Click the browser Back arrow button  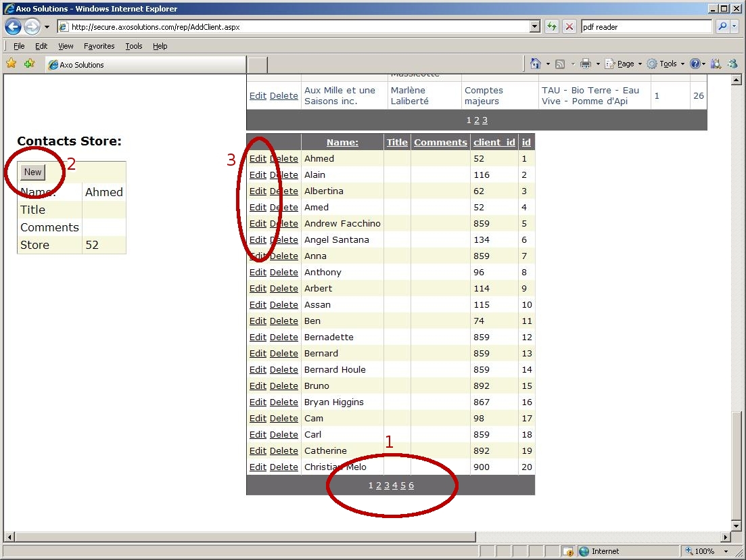pyautogui.click(x=14, y=26)
